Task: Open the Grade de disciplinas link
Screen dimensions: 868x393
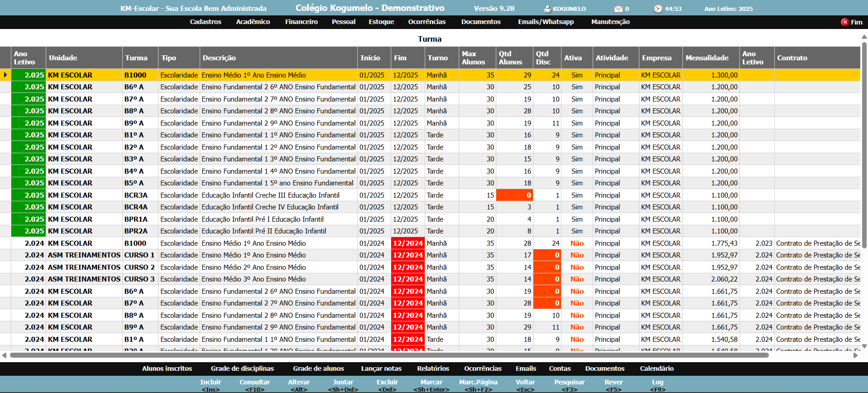Action: point(242,369)
